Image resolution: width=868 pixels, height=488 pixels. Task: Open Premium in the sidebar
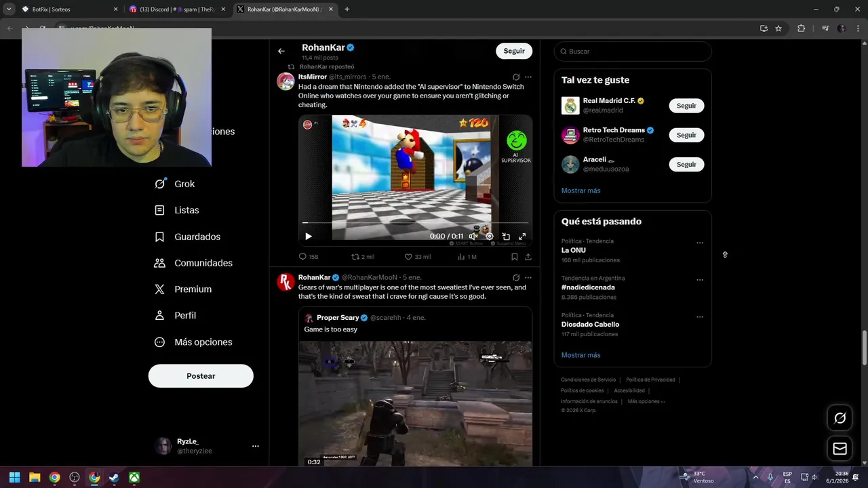pos(183,289)
